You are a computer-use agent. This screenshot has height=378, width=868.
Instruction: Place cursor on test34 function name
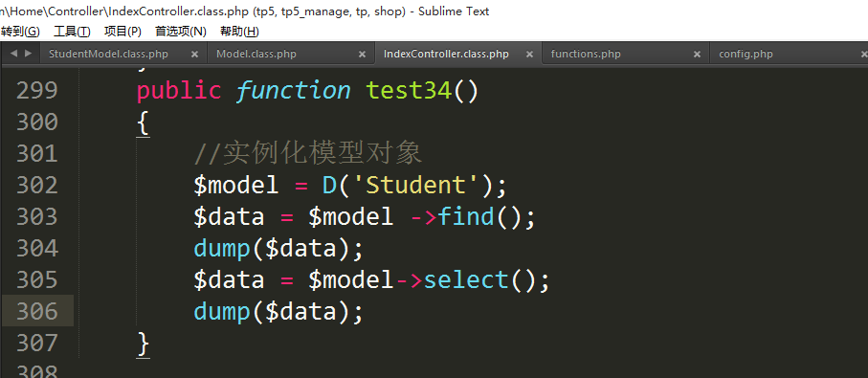[409, 90]
